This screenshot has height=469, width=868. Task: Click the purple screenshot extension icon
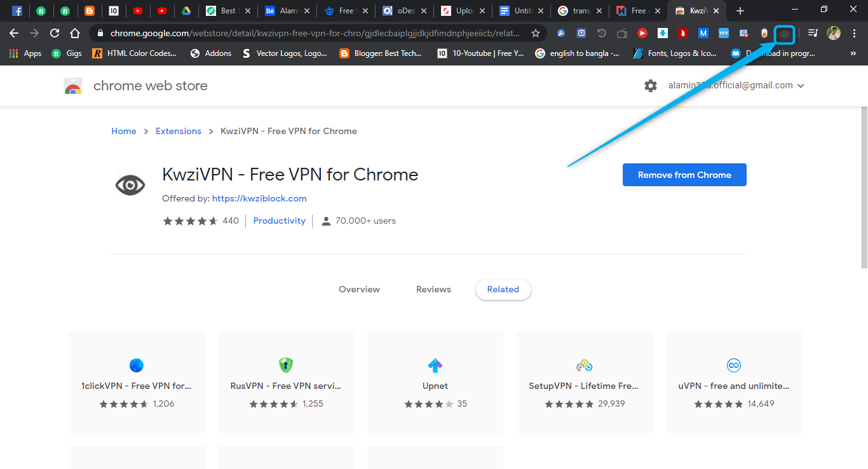click(x=581, y=33)
